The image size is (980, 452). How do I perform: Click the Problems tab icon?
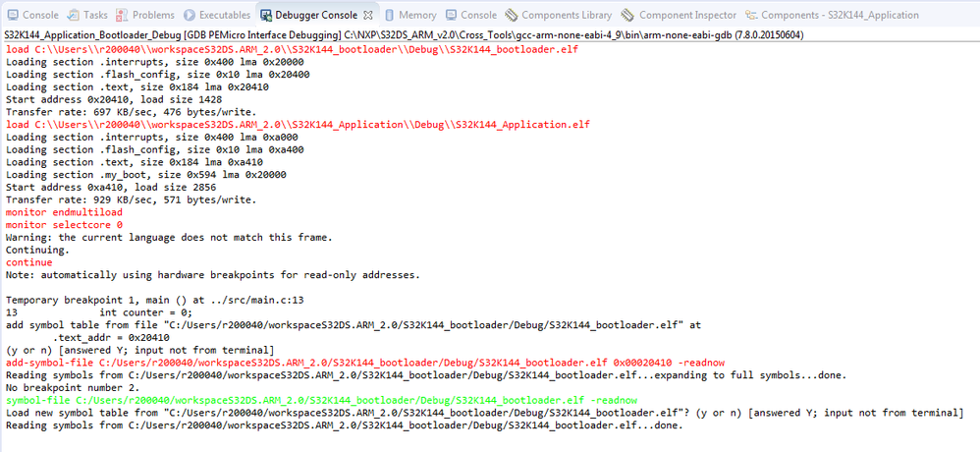[122, 15]
